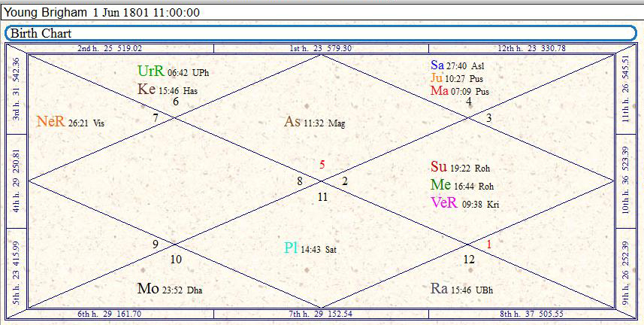Select retrograde Neptune (NeR) in Vishakha

pos(50,122)
